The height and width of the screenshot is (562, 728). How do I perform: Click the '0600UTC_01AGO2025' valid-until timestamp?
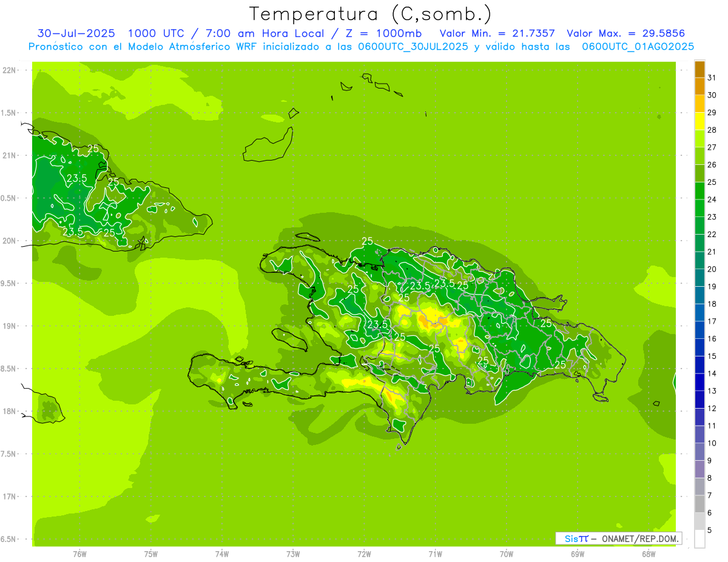(x=638, y=47)
